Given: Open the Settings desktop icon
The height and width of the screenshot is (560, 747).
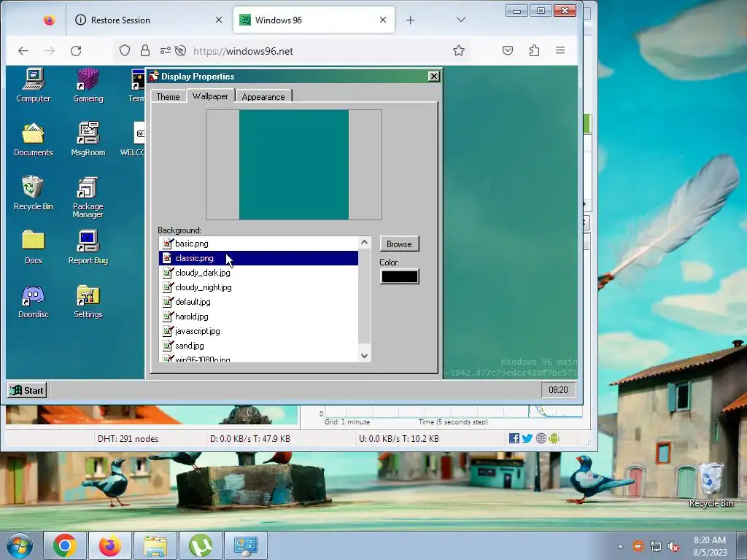Looking at the screenshot, I should (88, 301).
